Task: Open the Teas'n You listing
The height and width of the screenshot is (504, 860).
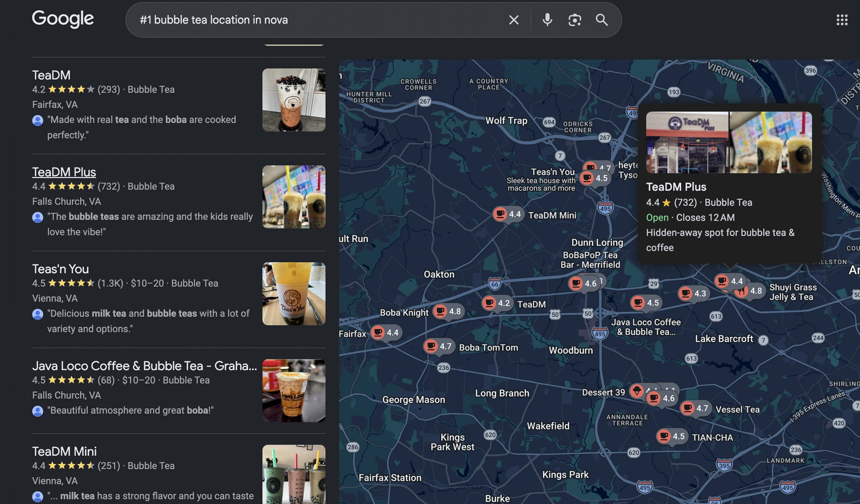Action: click(60, 269)
